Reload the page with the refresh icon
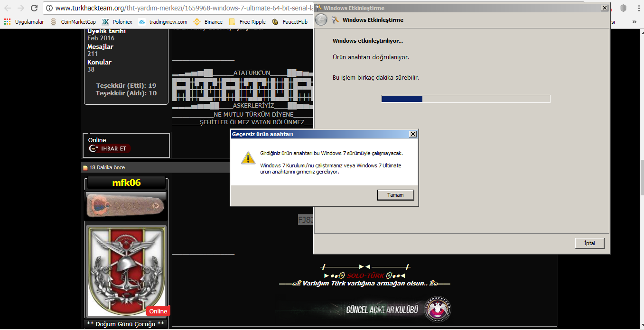The width and height of the screenshot is (644, 330). [34, 8]
